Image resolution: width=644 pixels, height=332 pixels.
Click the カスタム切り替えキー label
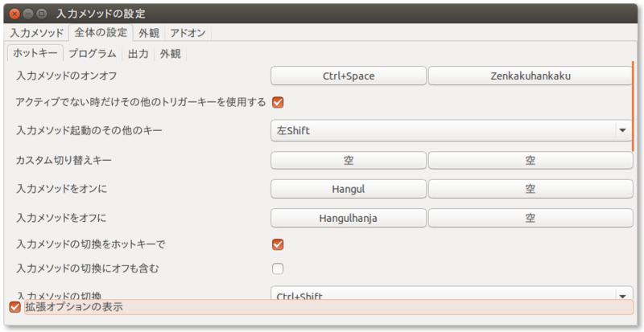point(64,160)
